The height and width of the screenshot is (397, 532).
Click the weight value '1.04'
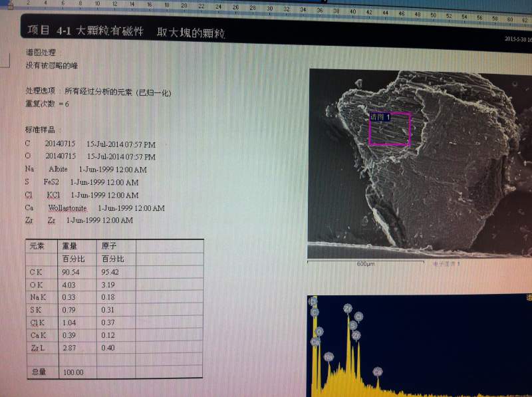pyautogui.click(x=69, y=323)
